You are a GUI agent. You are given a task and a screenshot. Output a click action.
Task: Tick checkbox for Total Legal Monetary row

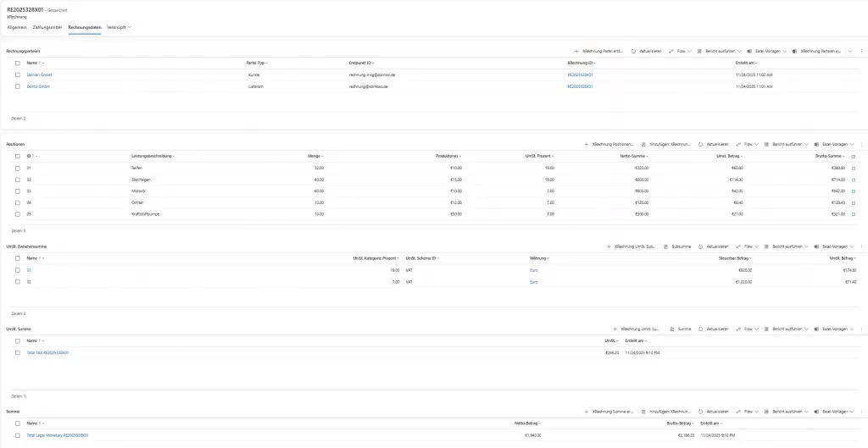[18, 436]
